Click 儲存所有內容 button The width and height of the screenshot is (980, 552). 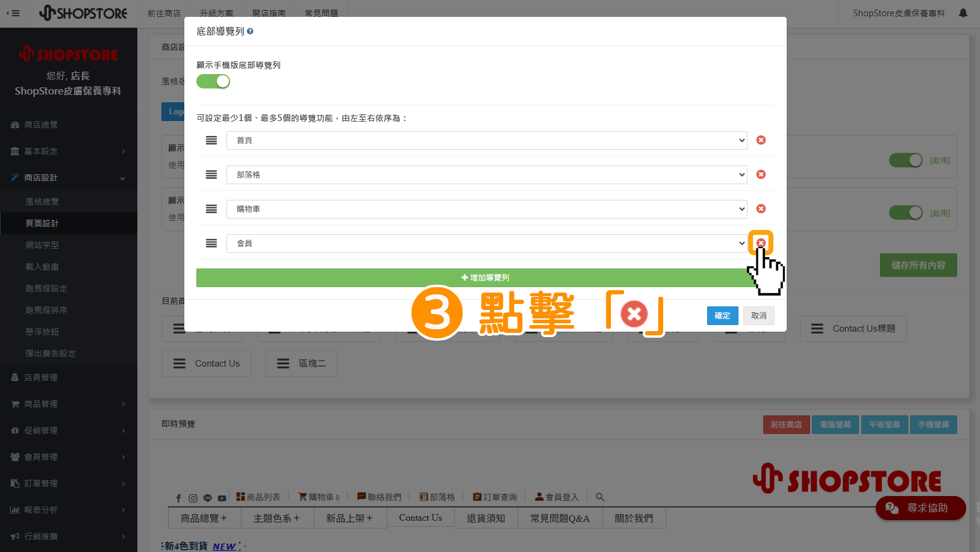(919, 265)
